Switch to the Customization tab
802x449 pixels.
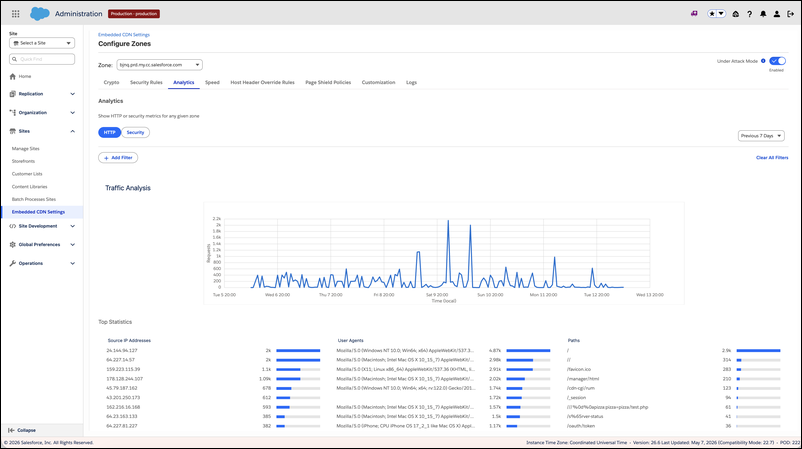(378, 82)
